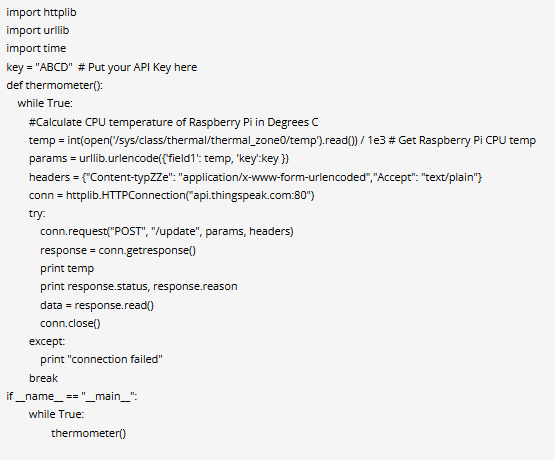Viewport: 555px width, 460px height.
Task: Click the 'break' statement
Action: click(x=43, y=378)
